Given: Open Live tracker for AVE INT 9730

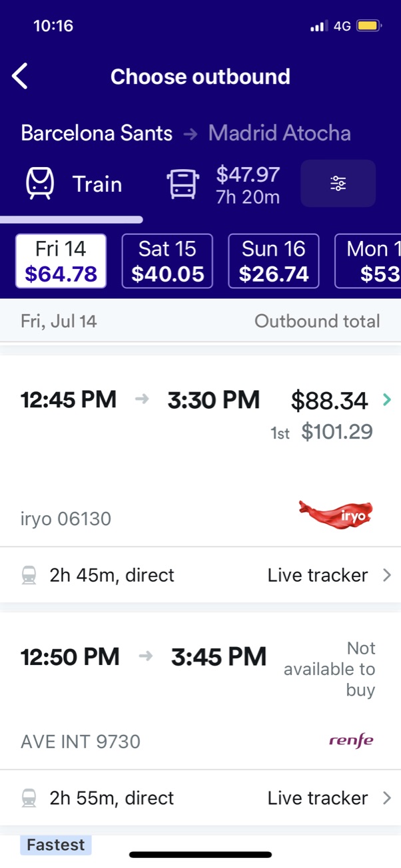Looking at the screenshot, I should (x=329, y=798).
